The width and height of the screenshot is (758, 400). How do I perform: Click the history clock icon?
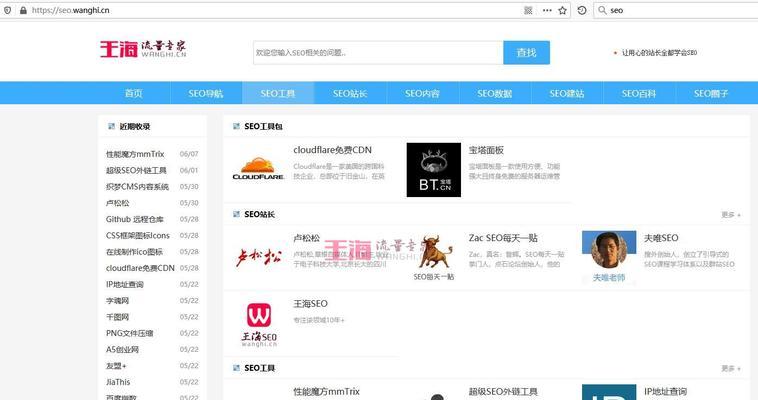click(x=582, y=10)
